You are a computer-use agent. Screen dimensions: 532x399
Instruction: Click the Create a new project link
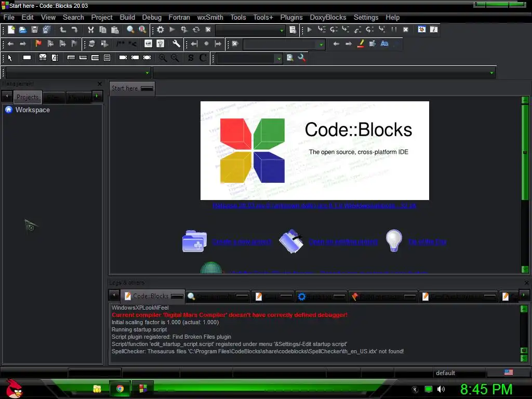[242, 242]
